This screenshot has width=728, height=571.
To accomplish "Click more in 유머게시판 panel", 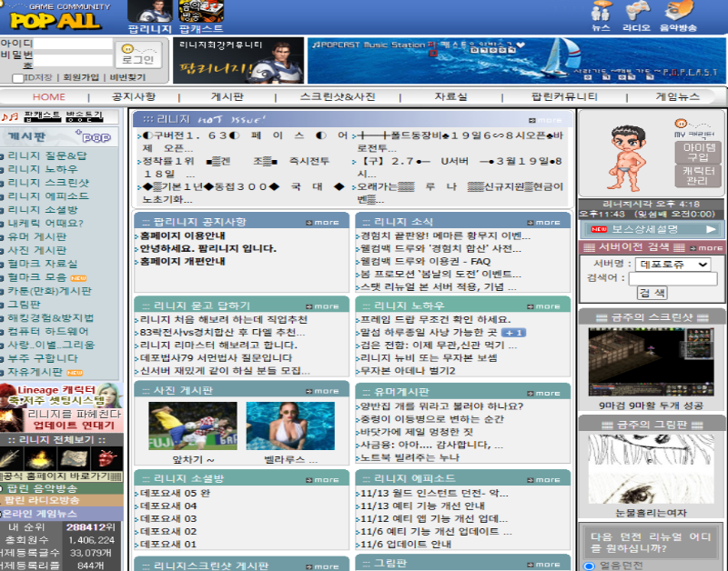I will click(543, 394).
